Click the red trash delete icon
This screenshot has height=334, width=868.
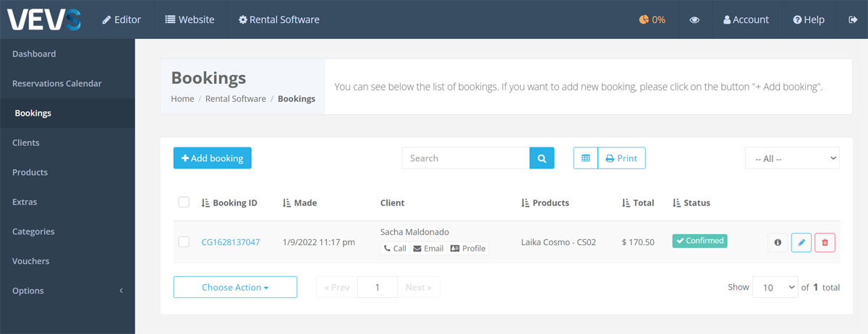pos(825,243)
